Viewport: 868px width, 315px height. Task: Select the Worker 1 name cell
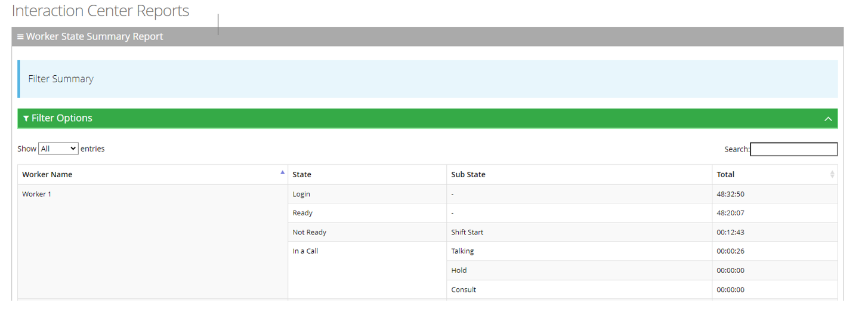point(37,194)
